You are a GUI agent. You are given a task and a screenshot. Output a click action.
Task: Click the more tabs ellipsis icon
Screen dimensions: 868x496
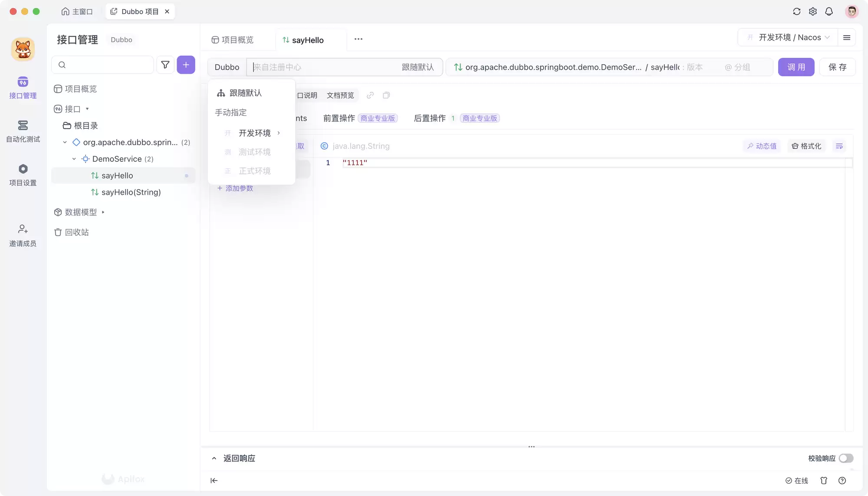pyautogui.click(x=358, y=39)
